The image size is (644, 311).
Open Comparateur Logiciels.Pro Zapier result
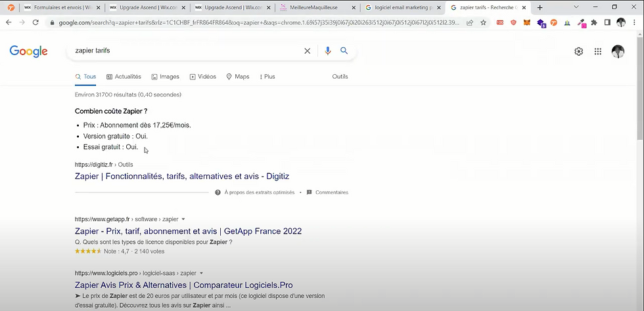click(x=183, y=285)
